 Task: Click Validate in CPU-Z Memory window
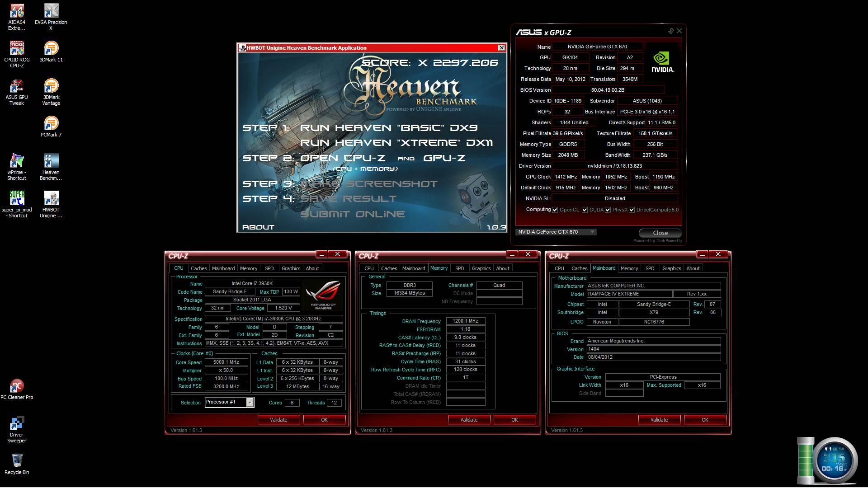[x=469, y=420]
